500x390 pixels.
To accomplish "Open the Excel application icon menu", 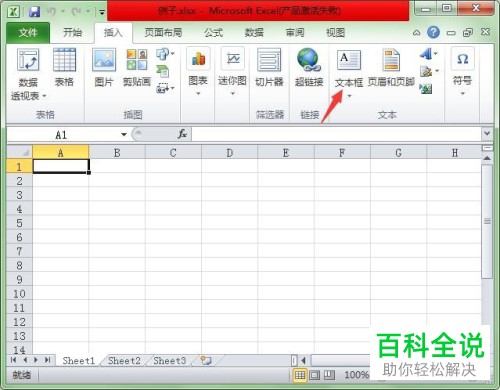I will [x=13, y=12].
